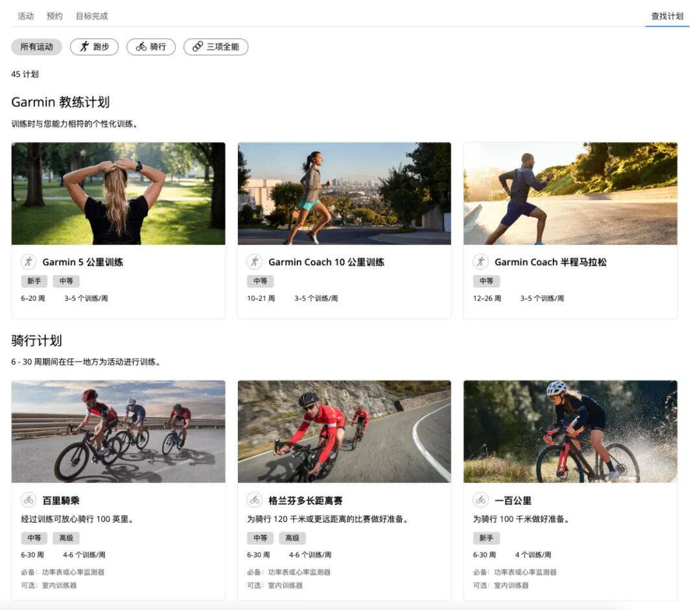Open the Garmin 5 公里训练 plan title
Image resolution: width=700 pixels, height=610 pixels.
(82, 262)
